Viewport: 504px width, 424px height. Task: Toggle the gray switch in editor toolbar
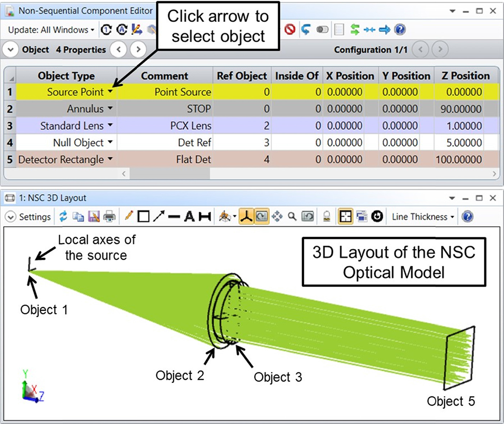322,29
